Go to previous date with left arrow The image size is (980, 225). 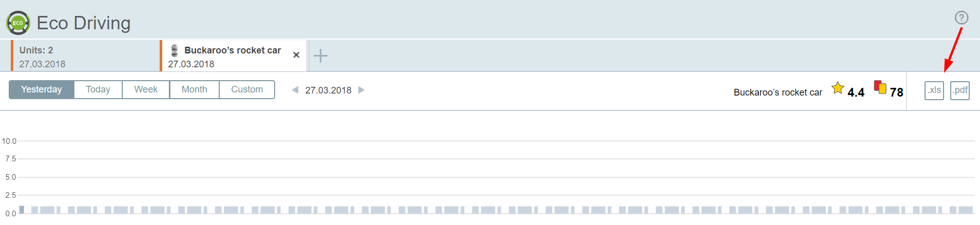[x=295, y=90]
